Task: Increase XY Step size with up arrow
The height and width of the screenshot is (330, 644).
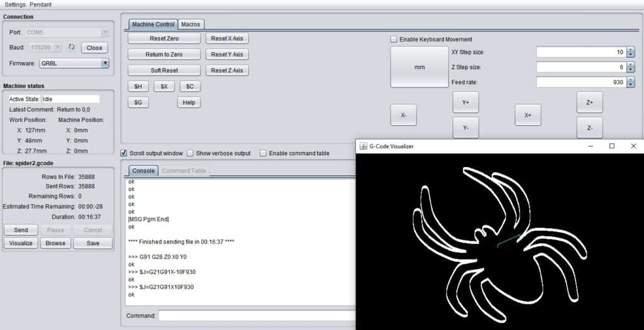Action: (630, 50)
